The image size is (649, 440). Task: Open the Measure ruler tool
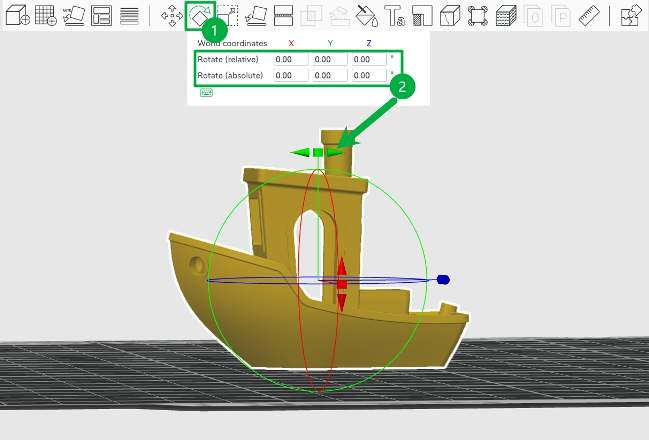(589, 15)
